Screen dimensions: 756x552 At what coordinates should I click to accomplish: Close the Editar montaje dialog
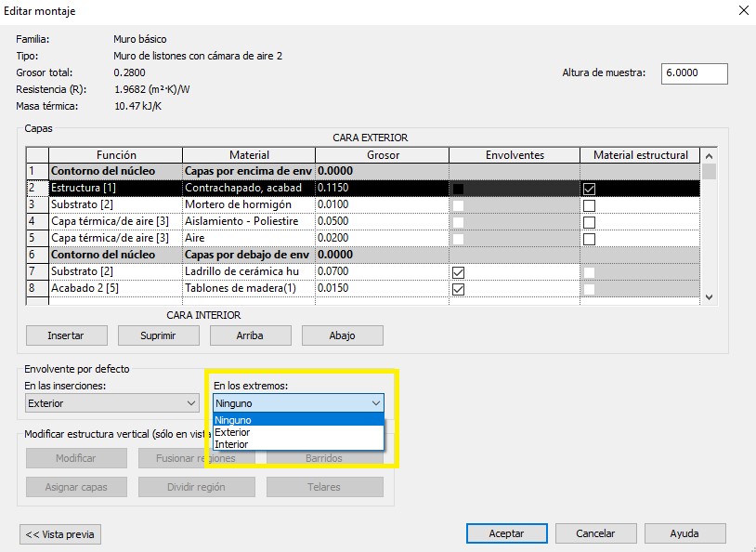[742, 11]
